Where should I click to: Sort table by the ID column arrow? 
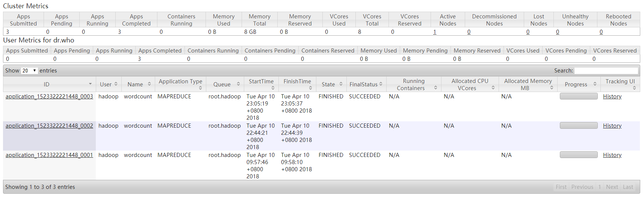pyautogui.click(x=90, y=84)
